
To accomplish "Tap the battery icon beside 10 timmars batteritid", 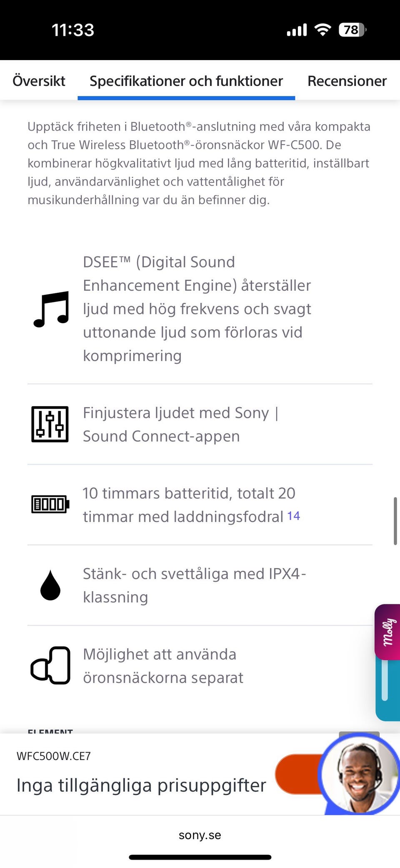I will click(x=50, y=504).
